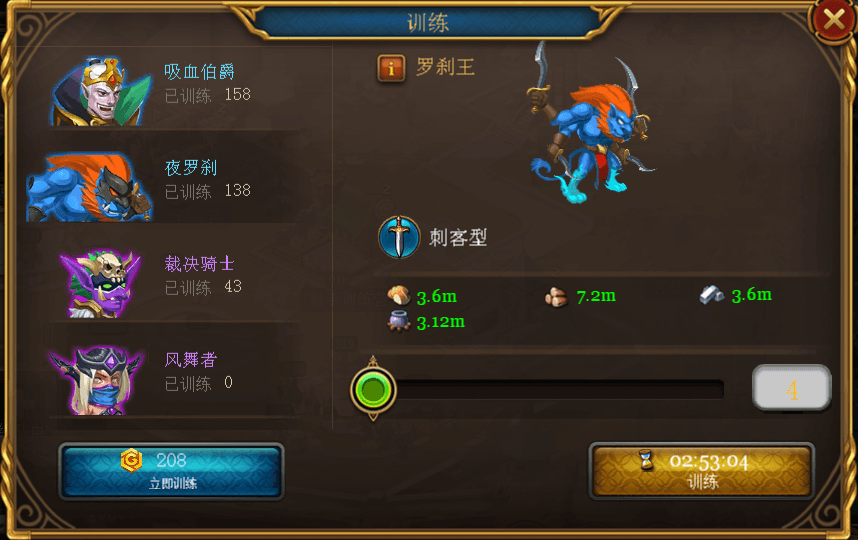858x540 pixels.
Task: Click the green troop quantity slider knob
Action: [x=373, y=390]
